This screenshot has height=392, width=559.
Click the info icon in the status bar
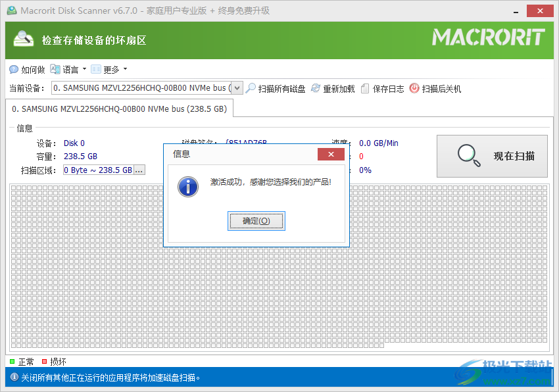14,377
